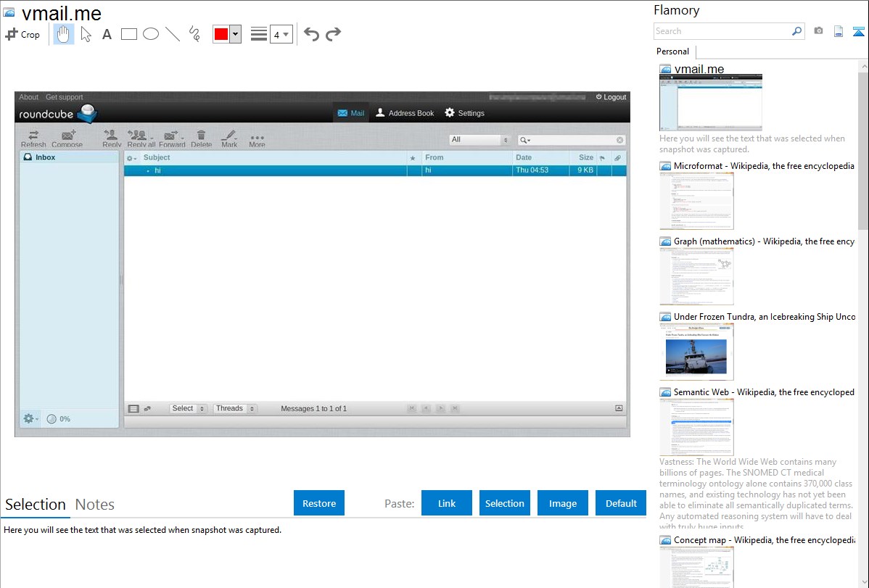
Task: Open the folder actions gear in roundcube
Action: click(x=30, y=419)
